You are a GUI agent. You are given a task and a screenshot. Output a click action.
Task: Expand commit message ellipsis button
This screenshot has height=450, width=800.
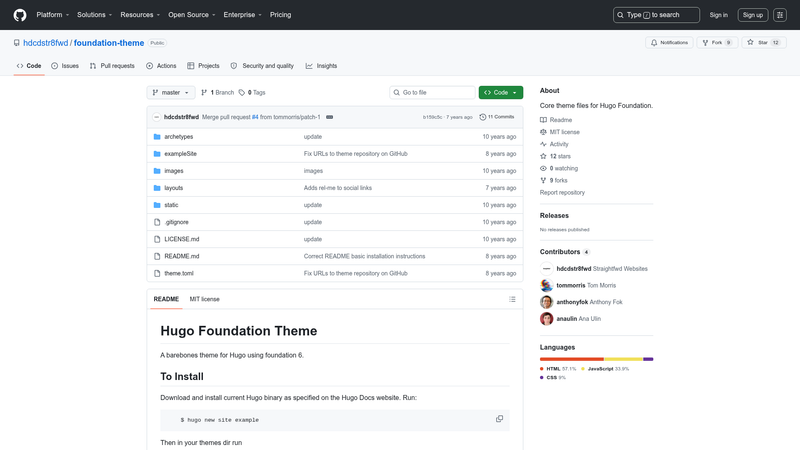pos(330,117)
